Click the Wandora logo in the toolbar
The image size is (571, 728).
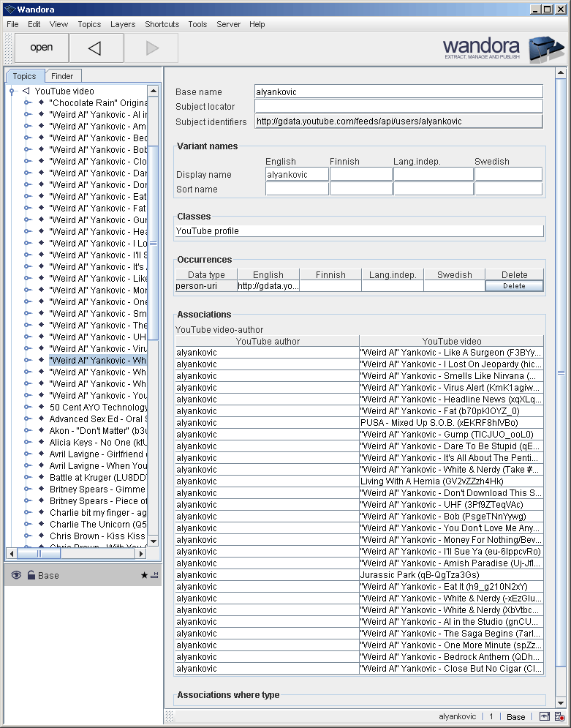click(504, 48)
